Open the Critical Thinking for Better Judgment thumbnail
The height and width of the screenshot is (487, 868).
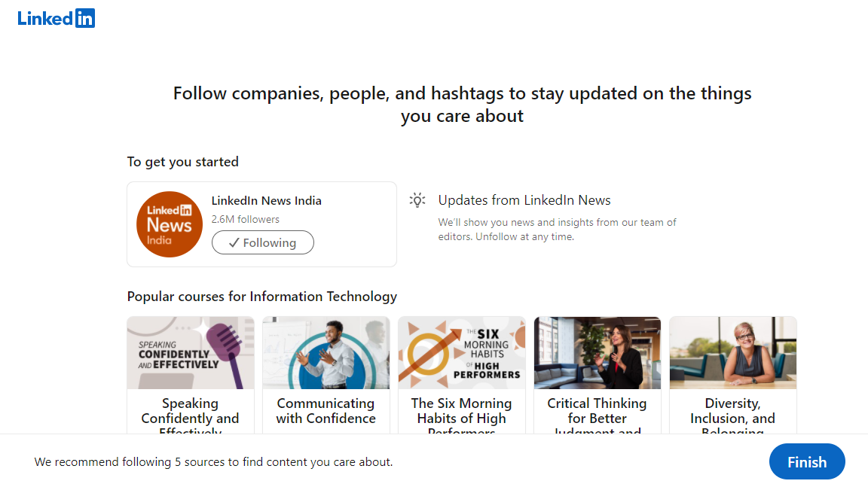tap(597, 352)
